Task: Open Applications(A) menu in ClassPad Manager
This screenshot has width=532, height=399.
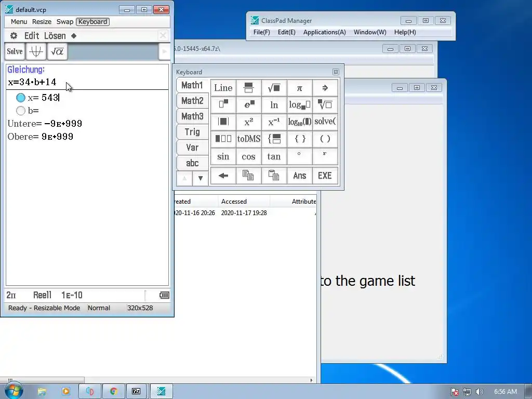Action: [324, 32]
